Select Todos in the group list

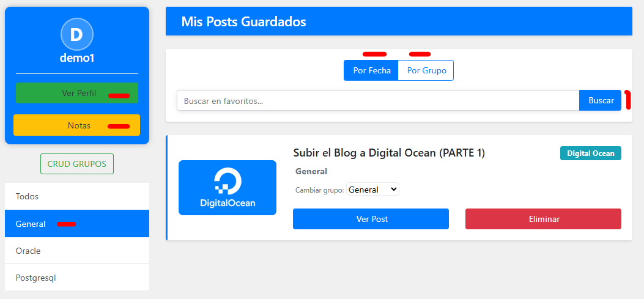pos(76,196)
